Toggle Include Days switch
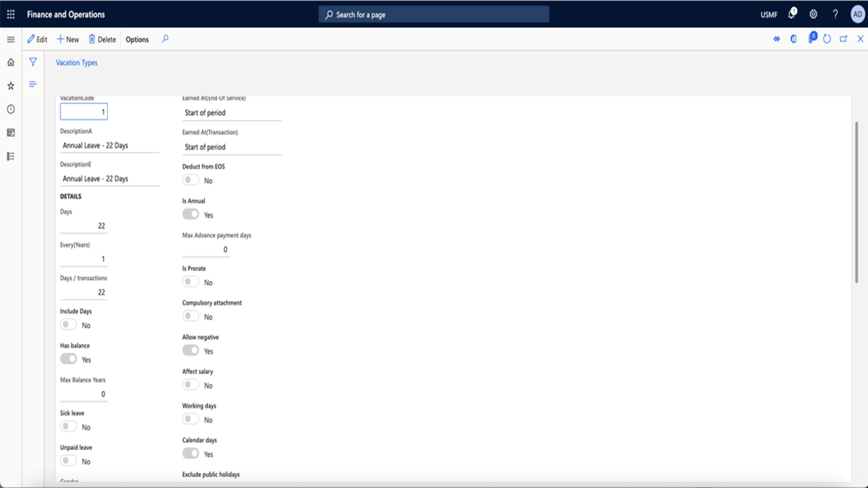Image resolution: width=868 pixels, height=488 pixels. pos(68,325)
